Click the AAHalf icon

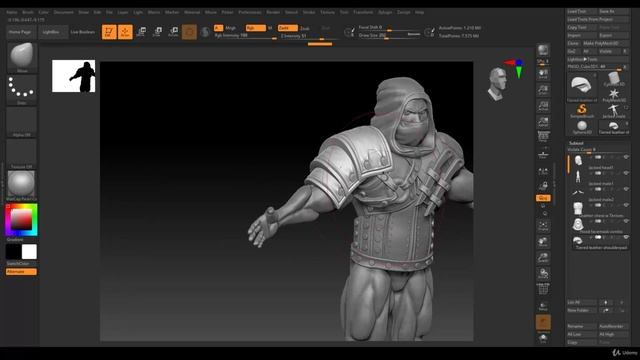(x=543, y=122)
